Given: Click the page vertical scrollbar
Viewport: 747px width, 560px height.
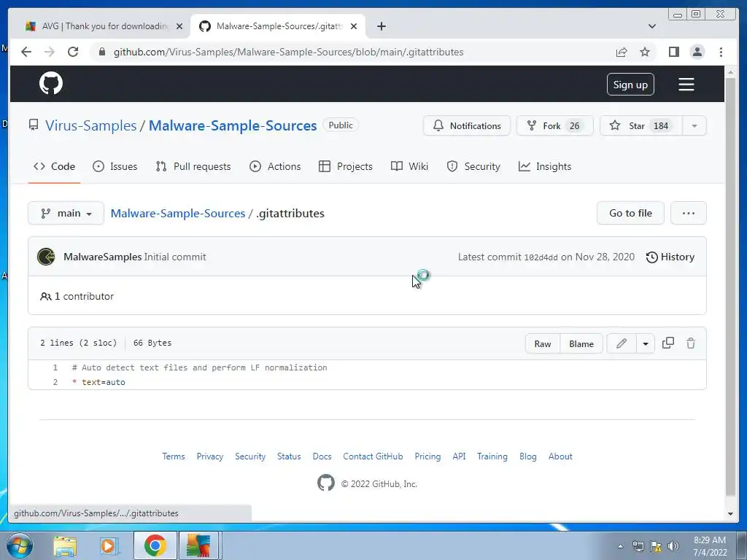Looking at the screenshot, I should [x=729, y=286].
